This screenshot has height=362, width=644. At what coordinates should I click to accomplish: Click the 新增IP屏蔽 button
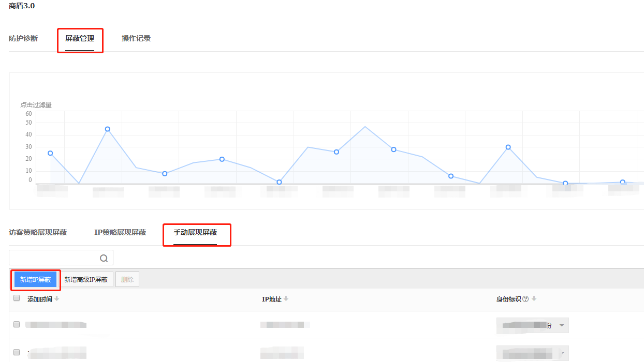coord(36,279)
